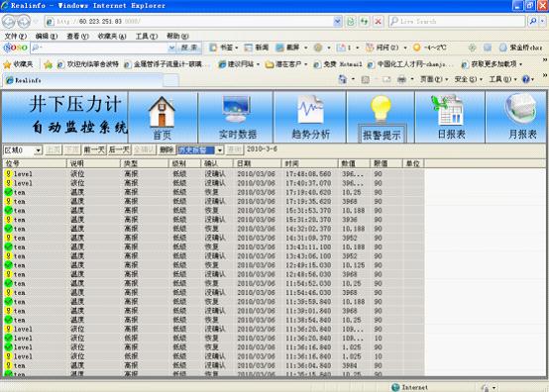Click the 前一天 button
This screenshot has height=392, width=549.
(94, 150)
